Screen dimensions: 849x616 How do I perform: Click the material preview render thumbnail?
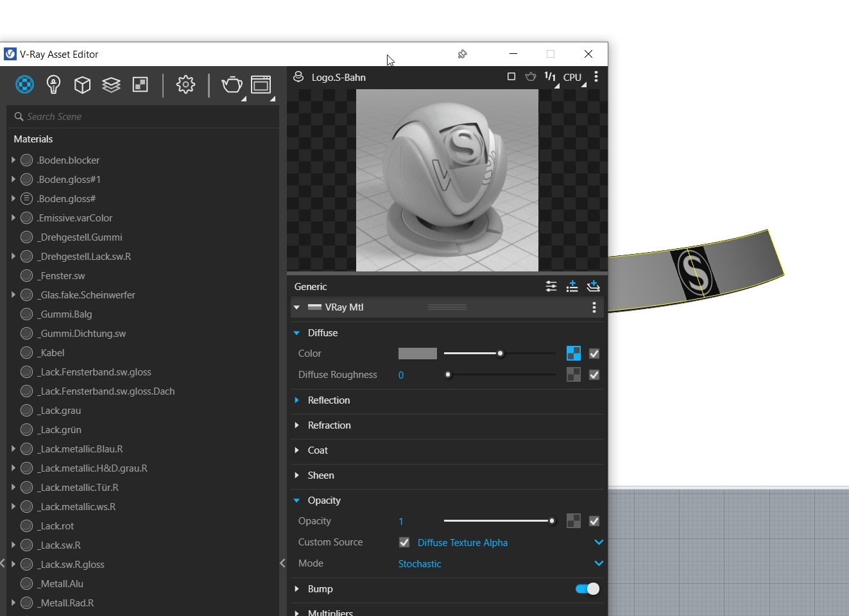pyautogui.click(x=447, y=180)
